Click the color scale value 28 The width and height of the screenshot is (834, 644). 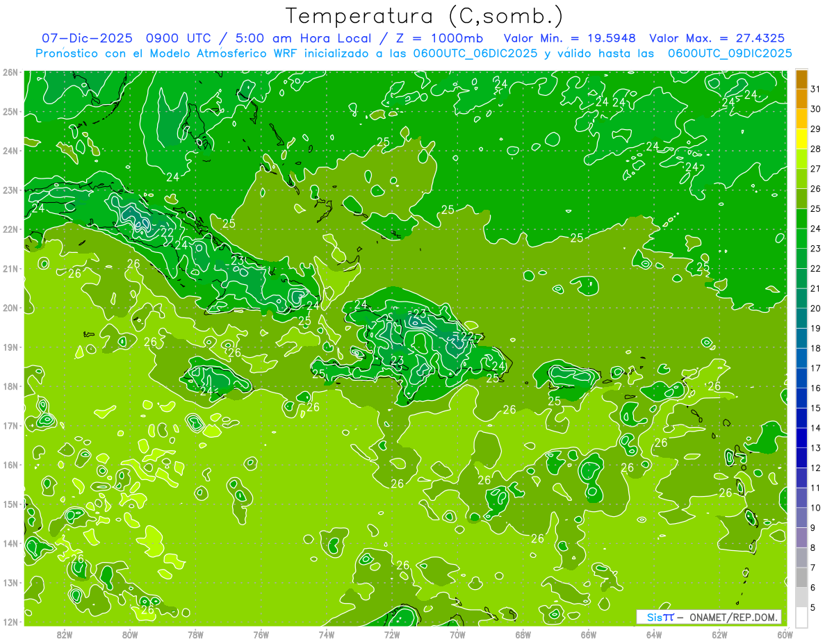coord(816,149)
